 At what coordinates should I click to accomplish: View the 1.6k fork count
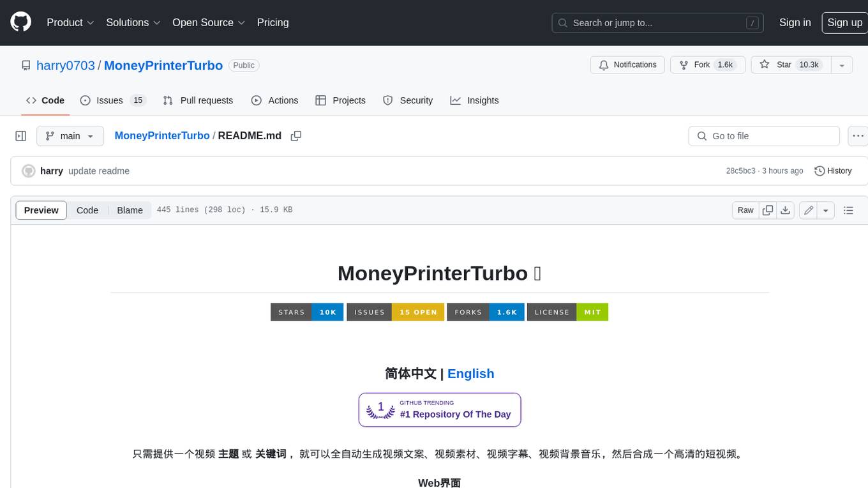[x=725, y=65]
